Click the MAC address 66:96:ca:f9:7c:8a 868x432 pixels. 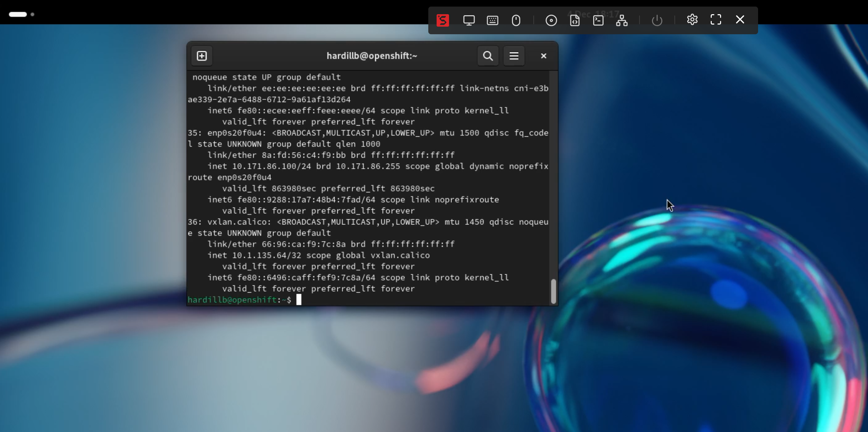click(x=304, y=245)
